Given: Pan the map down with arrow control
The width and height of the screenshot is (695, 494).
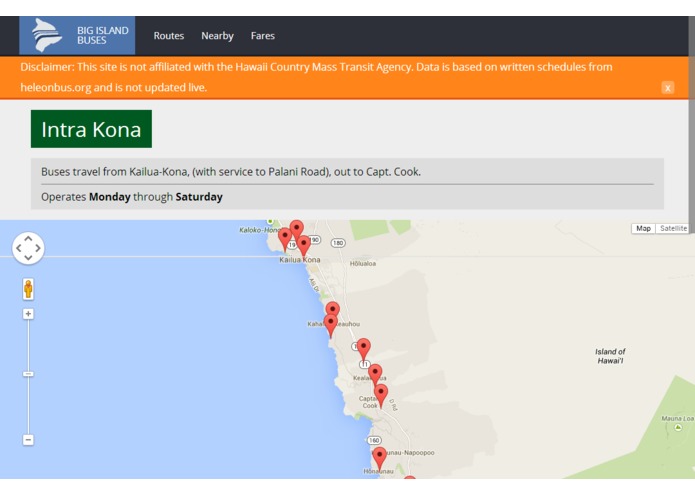Looking at the screenshot, I should (28, 257).
